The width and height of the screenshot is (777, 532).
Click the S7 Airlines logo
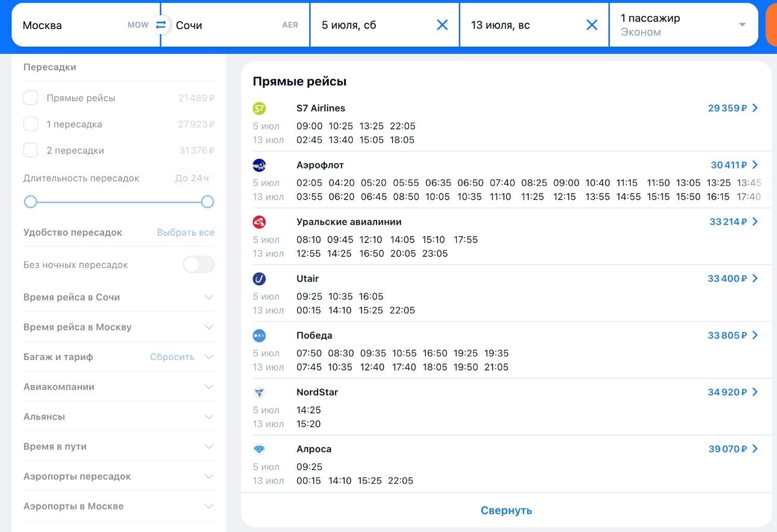click(259, 108)
